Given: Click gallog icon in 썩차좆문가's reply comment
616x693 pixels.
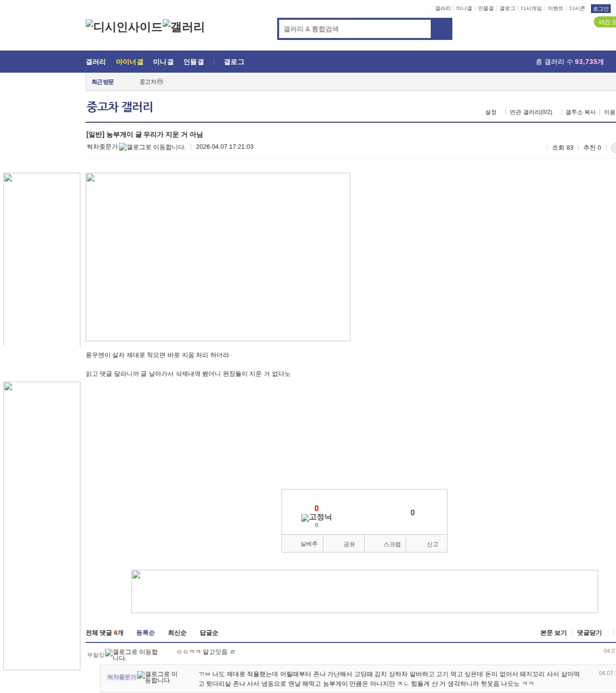Looking at the screenshot, I should pos(157,677).
